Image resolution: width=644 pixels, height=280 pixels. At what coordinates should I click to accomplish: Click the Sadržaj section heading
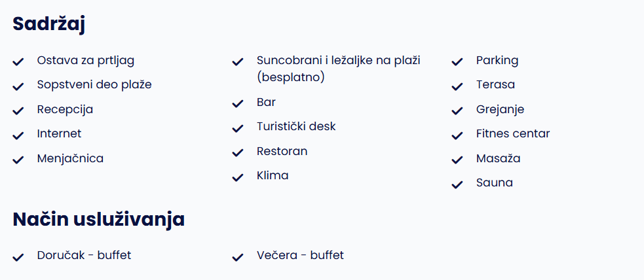point(48,24)
